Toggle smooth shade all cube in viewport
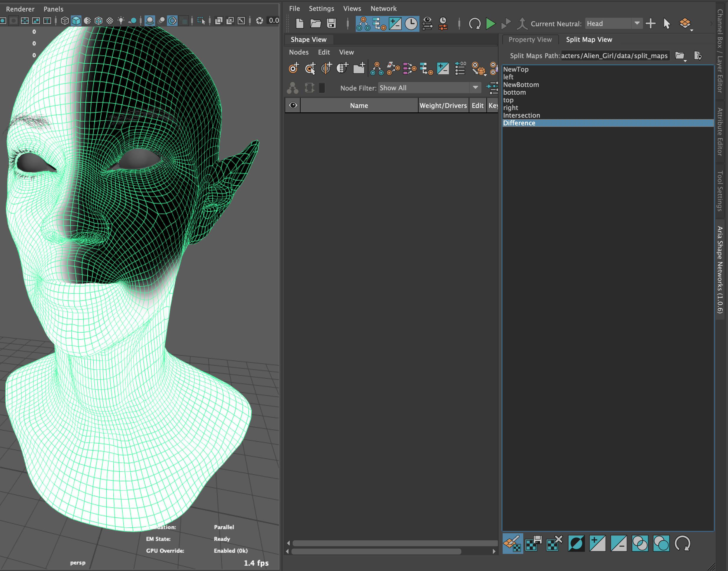 76,21
